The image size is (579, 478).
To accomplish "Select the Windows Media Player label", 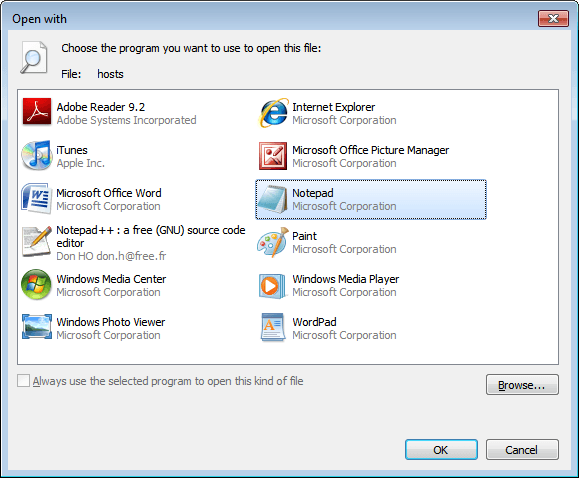I will tap(346, 279).
